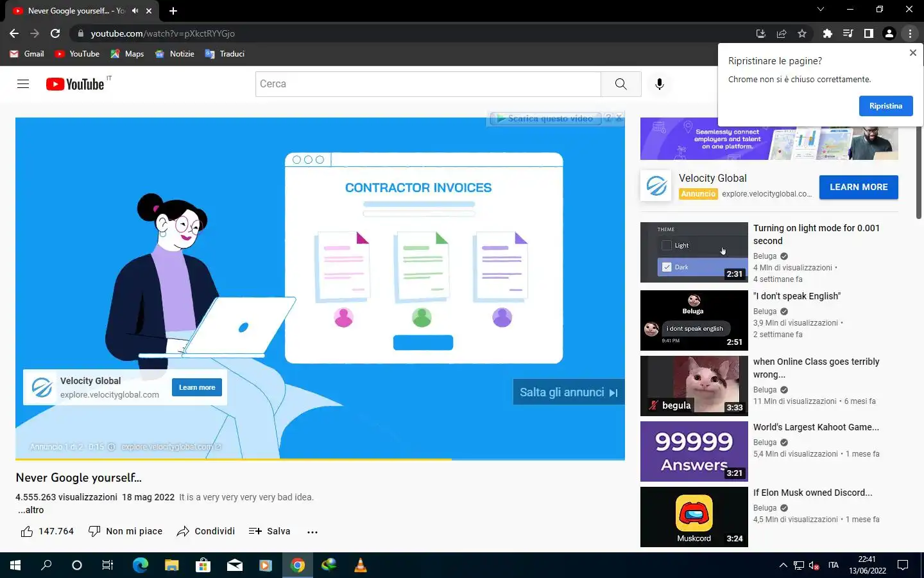Image resolution: width=924 pixels, height=578 pixels.
Task: Click the page vertical scrollbar
Action: click(x=919, y=141)
